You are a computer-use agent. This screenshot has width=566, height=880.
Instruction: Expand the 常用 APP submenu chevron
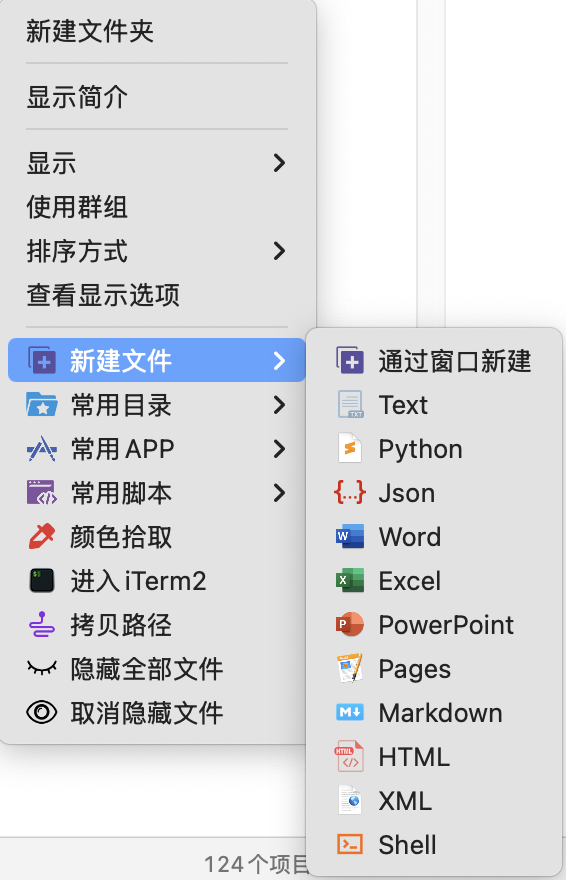click(x=279, y=449)
